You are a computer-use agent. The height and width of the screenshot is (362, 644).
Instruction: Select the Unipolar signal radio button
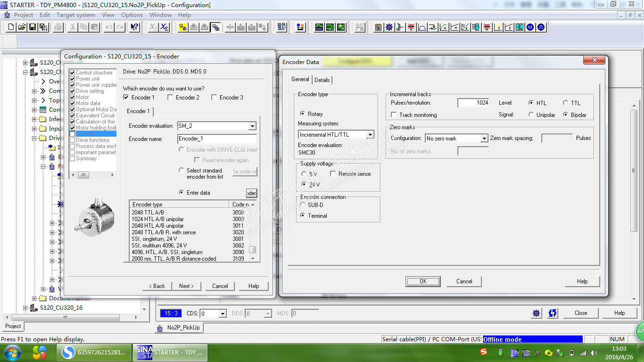[531, 115]
